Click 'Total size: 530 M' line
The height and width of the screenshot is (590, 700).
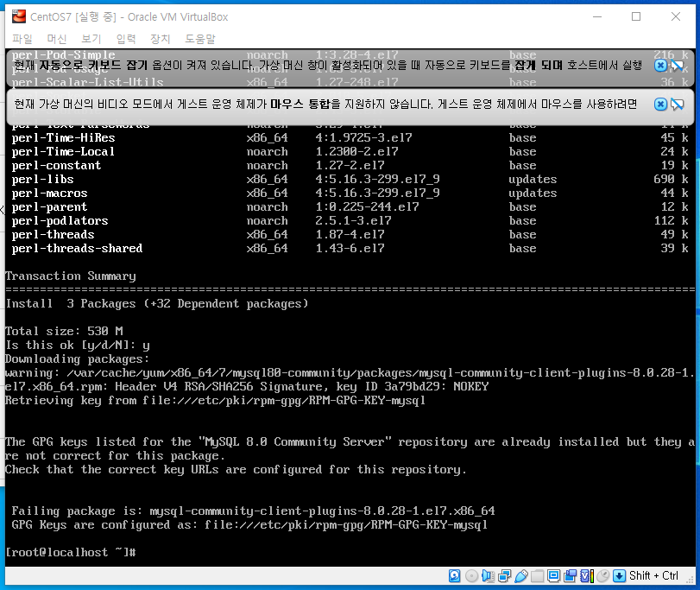[x=64, y=332]
